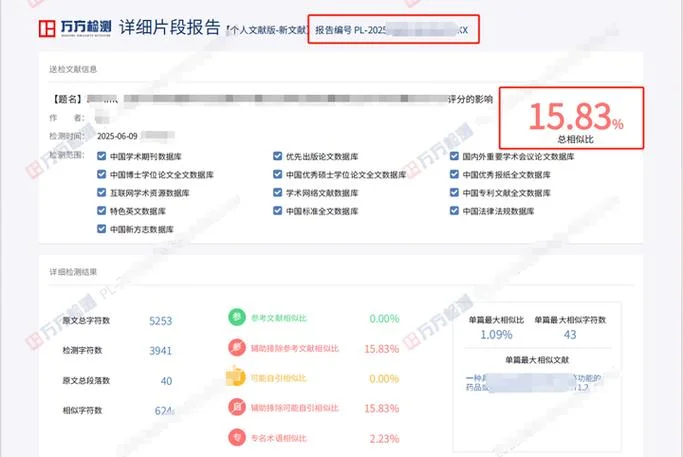This screenshot has height=457, width=683.
Task: Uncheck 中国学术期刊数据库
Action: point(101,156)
